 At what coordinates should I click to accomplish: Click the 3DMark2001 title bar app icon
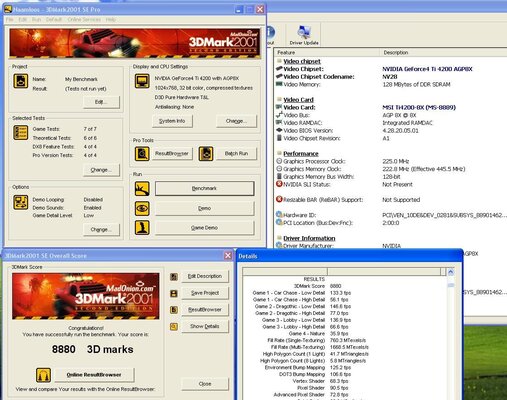[8, 9]
